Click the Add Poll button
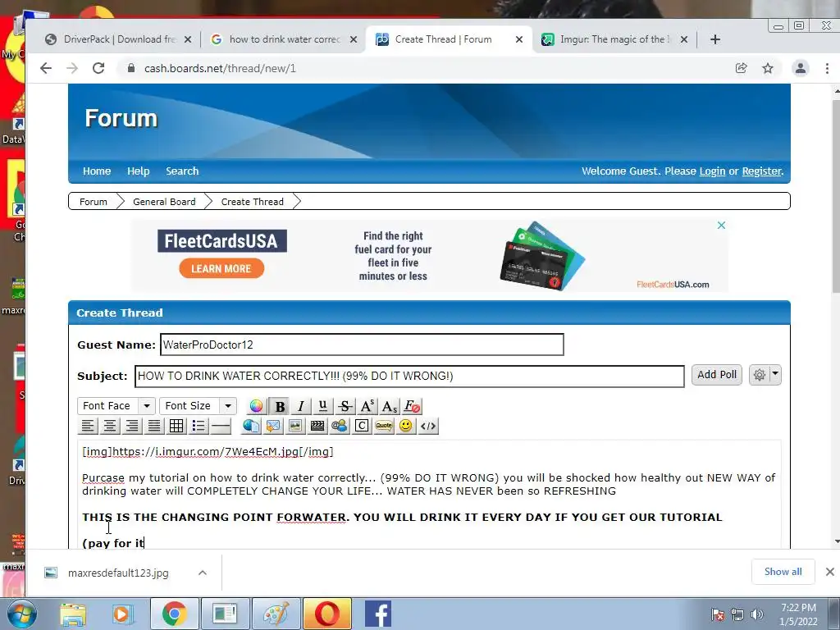The height and width of the screenshot is (630, 840). point(717,374)
